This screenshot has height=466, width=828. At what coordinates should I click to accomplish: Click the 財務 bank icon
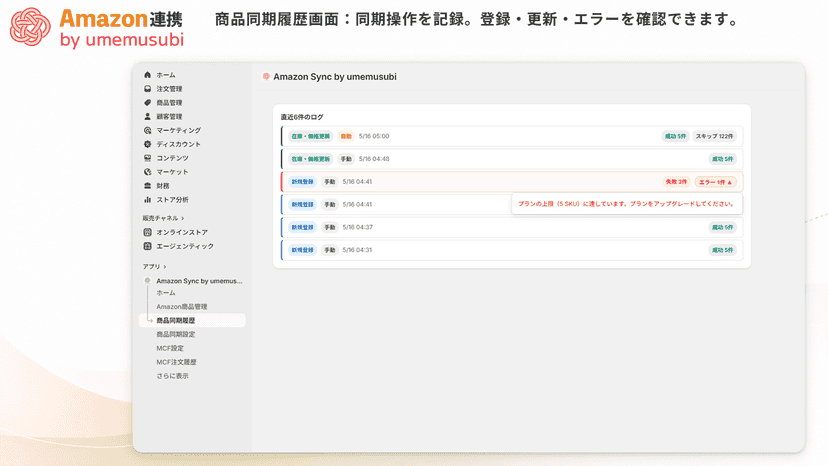tap(147, 185)
